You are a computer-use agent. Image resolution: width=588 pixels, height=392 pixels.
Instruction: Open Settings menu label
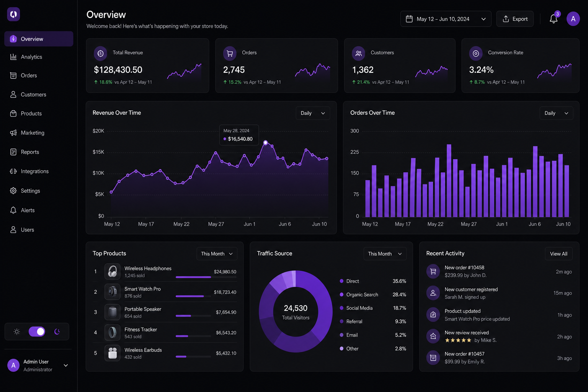[30, 191]
